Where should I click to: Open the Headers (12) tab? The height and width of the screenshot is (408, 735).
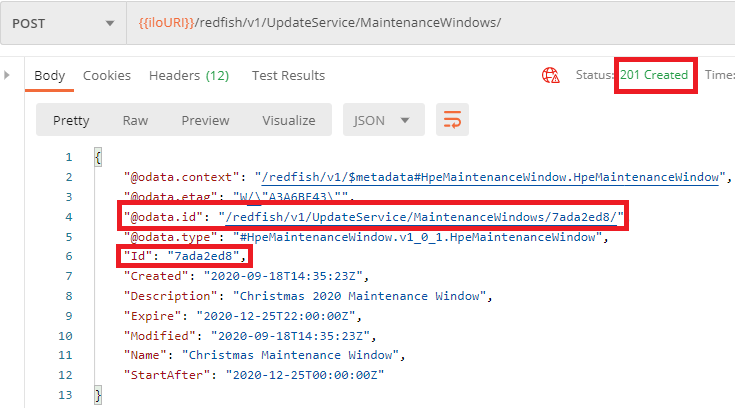pos(189,75)
